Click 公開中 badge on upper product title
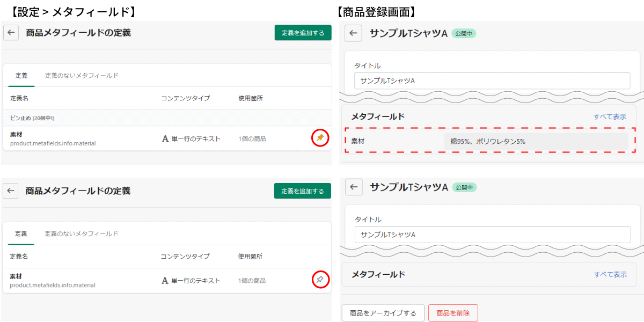 pos(464,33)
